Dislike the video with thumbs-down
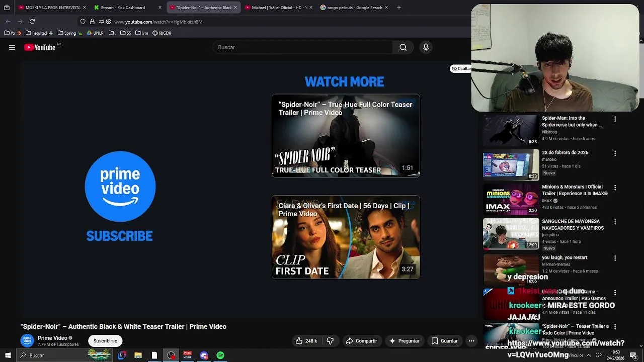The height and width of the screenshot is (362, 644). coord(330,341)
